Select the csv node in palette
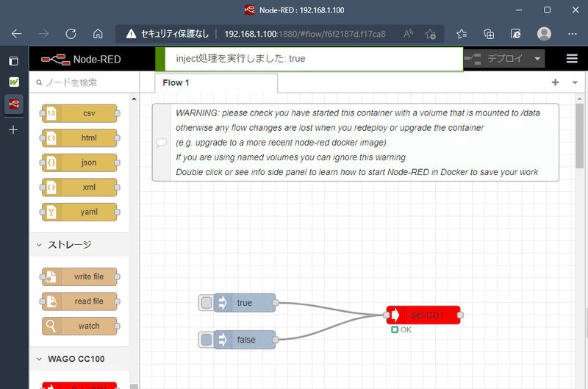Viewport: 588px width, 389px height. (x=79, y=113)
